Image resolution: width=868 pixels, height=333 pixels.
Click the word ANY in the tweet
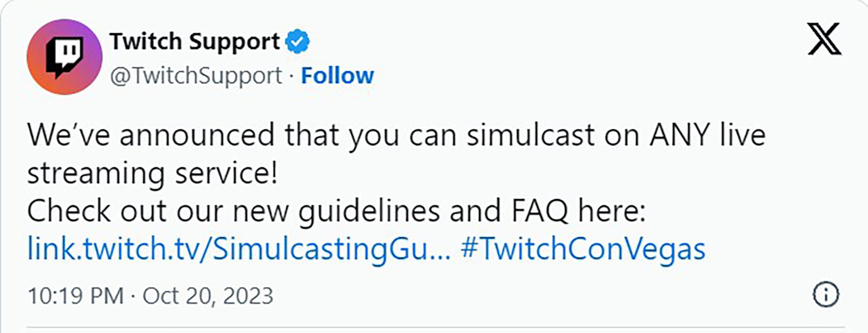tap(680, 135)
